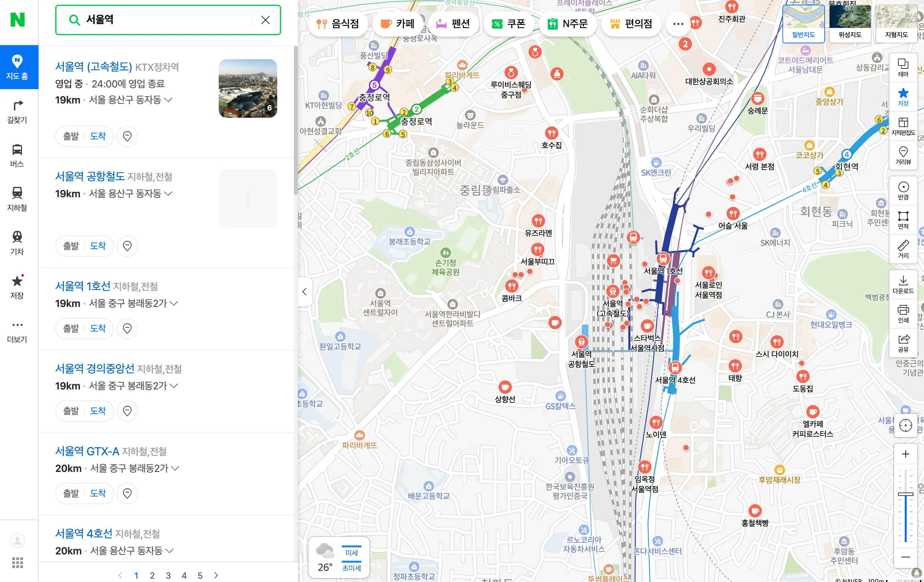Select 거리 distance measure tool
This screenshot has width=924, height=582.
tap(903, 249)
